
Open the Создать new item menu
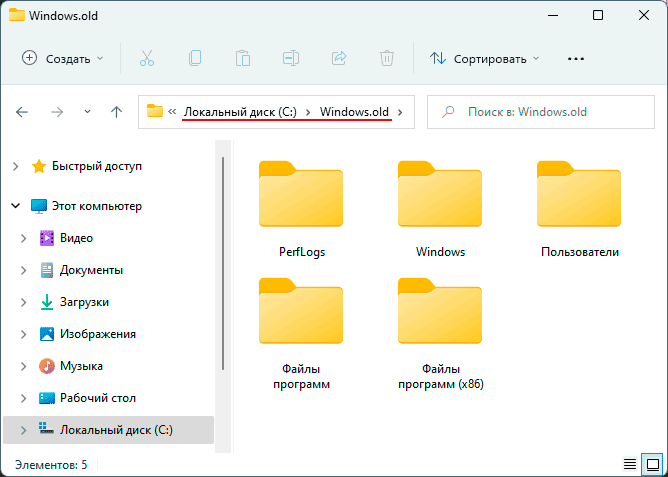(62, 58)
